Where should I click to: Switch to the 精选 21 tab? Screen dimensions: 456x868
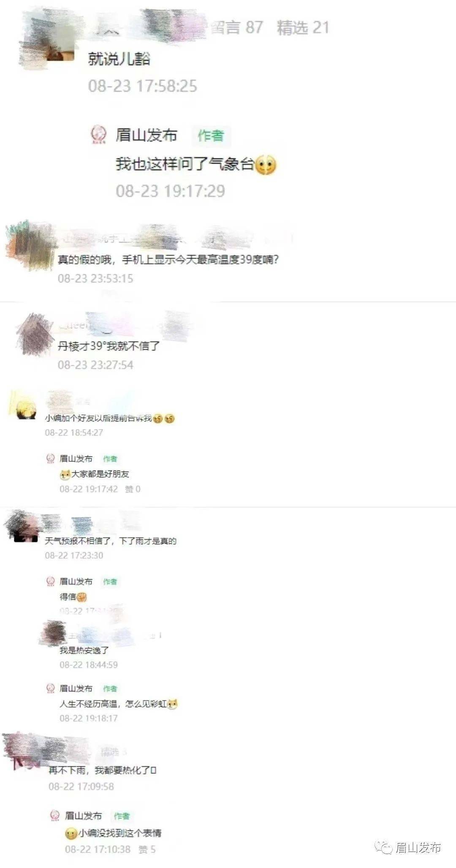coord(303,27)
